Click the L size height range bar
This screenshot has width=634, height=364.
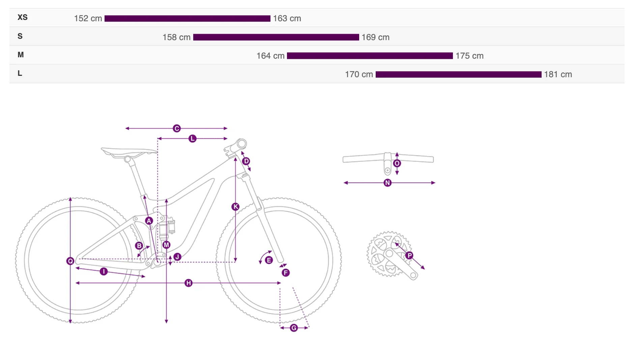tap(458, 74)
